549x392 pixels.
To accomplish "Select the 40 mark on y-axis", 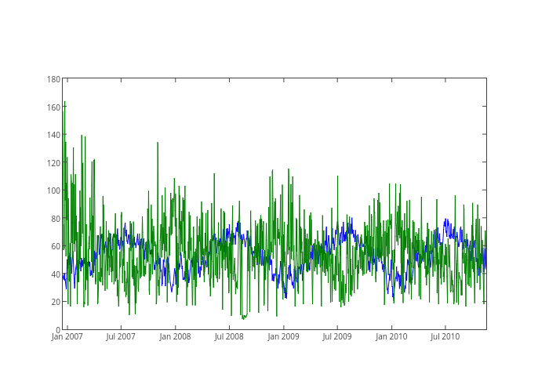I will [55, 274].
